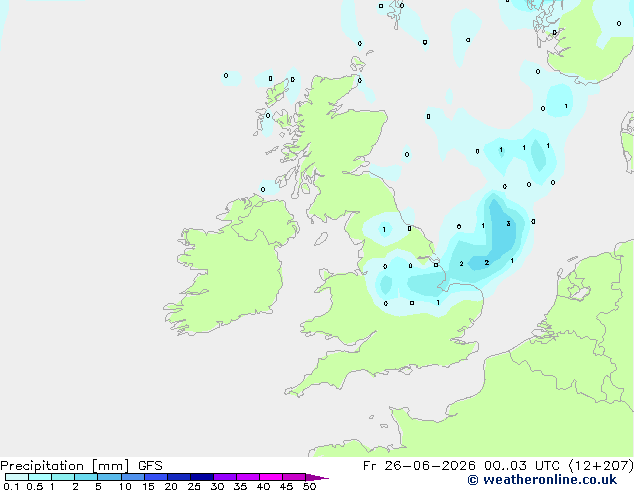
Task: Click the 10–15 mm legend color box
Action: point(133,477)
